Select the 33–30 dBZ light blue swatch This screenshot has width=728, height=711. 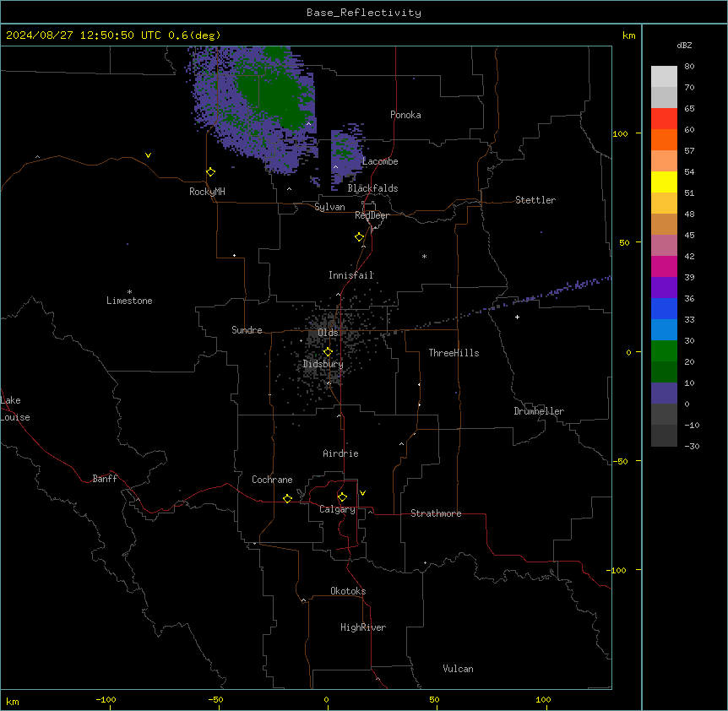tap(664, 330)
